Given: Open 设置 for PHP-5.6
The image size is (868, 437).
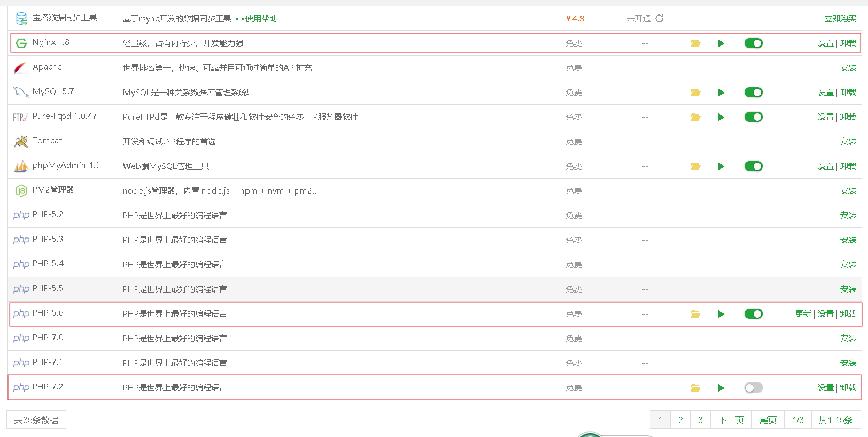Looking at the screenshot, I should [825, 314].
